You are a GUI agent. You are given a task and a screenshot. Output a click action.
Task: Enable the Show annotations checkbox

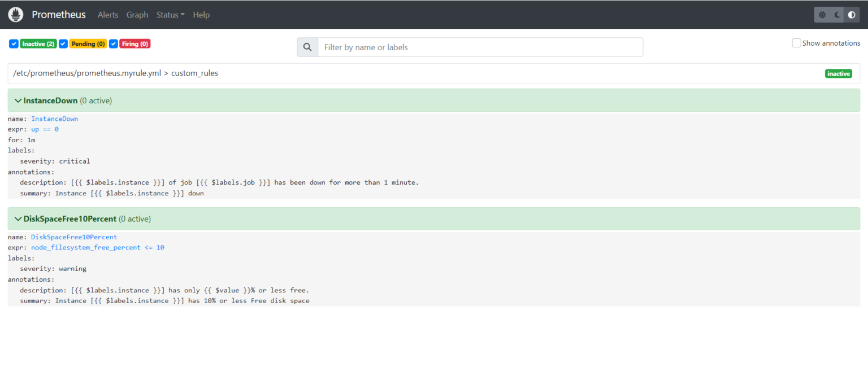point(796,42)
